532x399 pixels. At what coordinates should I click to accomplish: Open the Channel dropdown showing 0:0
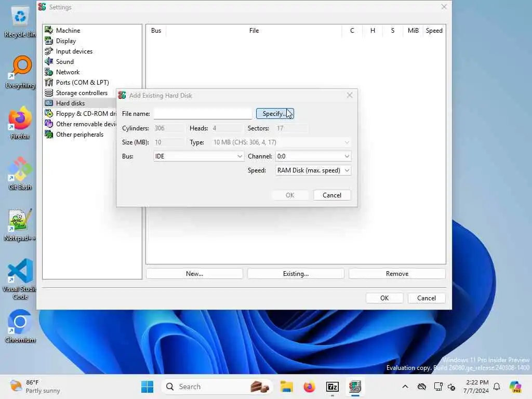(x=313, y=156)
